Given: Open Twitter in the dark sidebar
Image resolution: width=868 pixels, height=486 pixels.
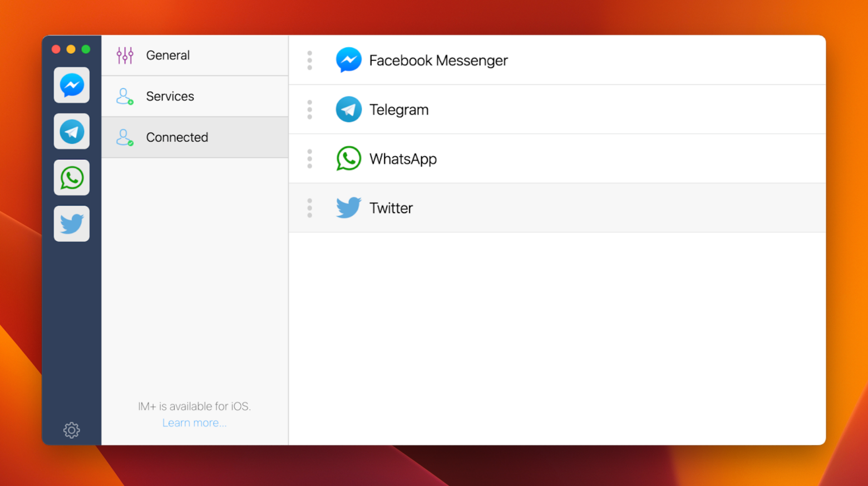Looking at the screenshot, I should (x=72, y=224).
